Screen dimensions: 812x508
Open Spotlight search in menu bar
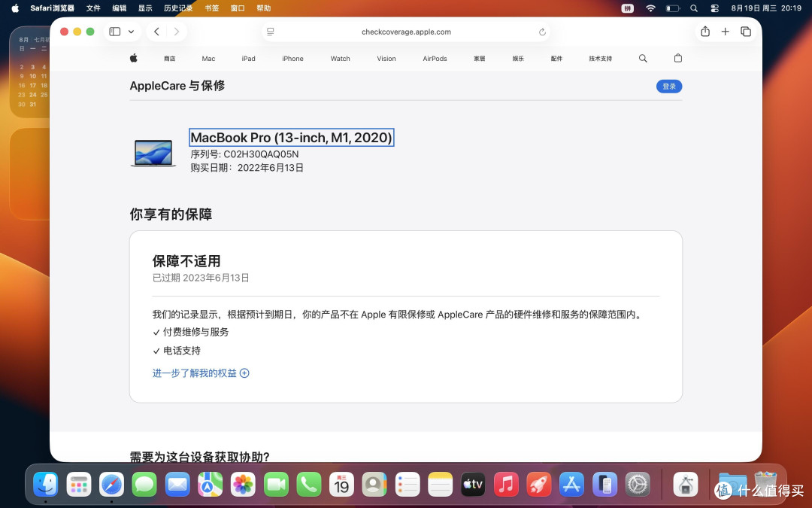694,8
